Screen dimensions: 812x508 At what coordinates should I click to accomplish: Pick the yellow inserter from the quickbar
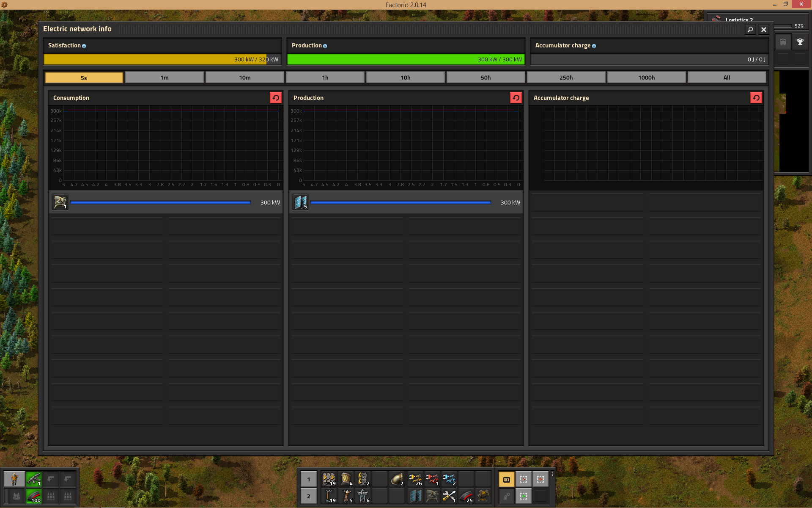415,479
